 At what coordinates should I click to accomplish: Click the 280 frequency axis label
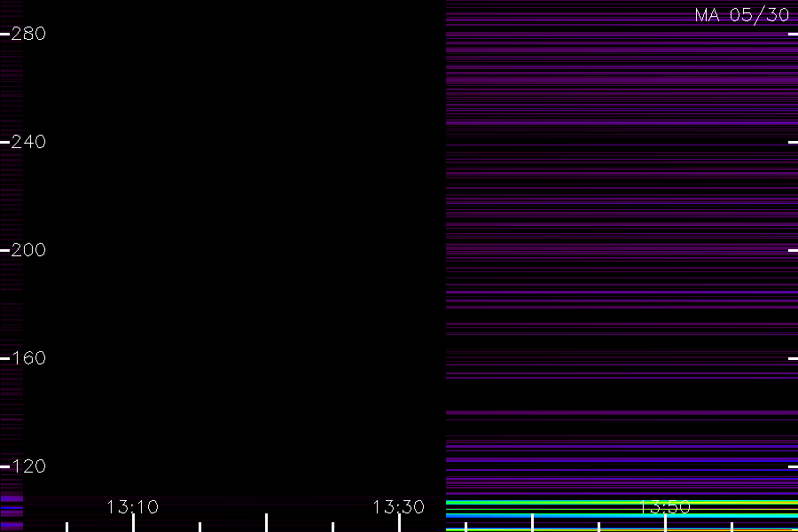click(x=28, y=34)
